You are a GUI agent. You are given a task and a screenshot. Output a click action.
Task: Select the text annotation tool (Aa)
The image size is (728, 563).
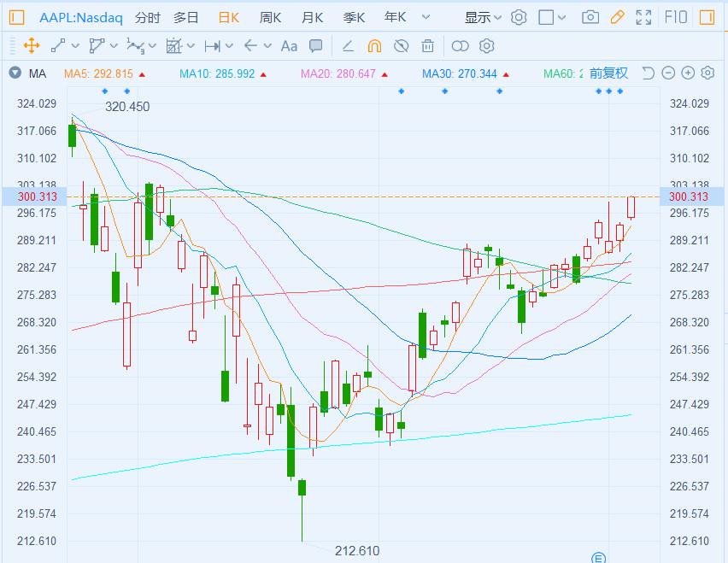(289, 46)
